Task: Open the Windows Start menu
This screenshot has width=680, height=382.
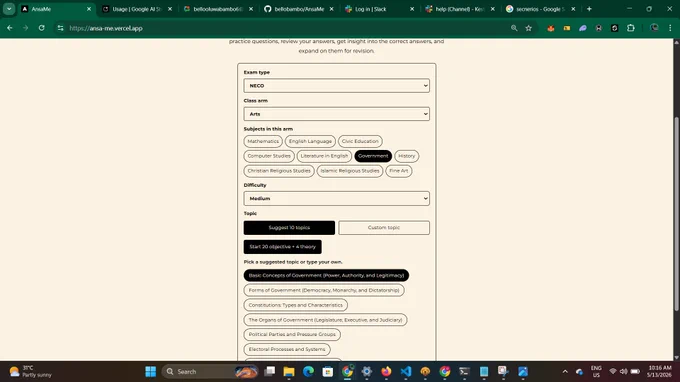Action: point(150,372)
